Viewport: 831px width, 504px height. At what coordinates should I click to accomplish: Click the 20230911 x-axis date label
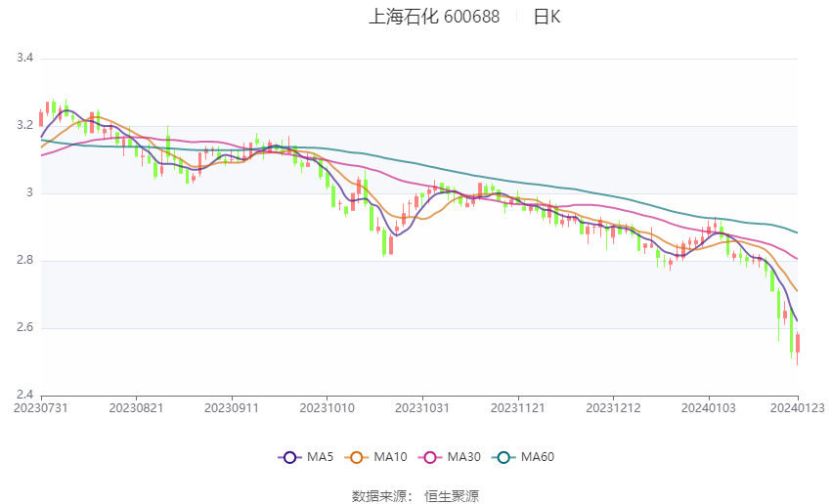click(232, 408)
